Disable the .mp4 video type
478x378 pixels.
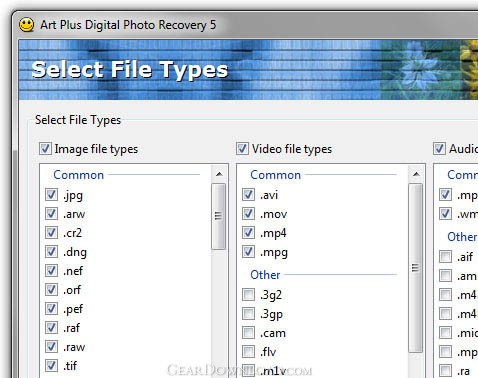coord(248,232)
